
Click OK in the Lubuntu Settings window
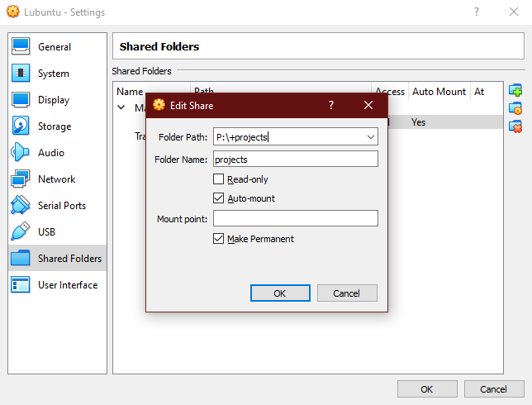click(427, 389)
